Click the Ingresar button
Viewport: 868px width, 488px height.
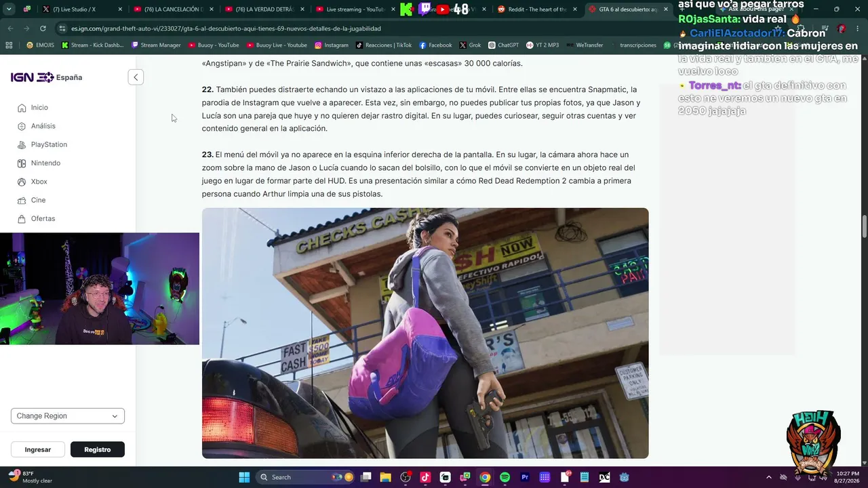38,449
